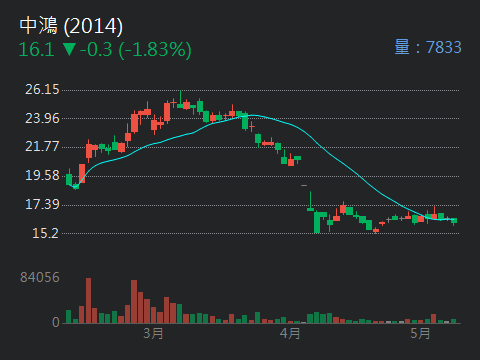This screenshot has height=360, width=480.
Task: Select the 15.2 price axis label
Action: pyautogui.click(x=46, y=233)
